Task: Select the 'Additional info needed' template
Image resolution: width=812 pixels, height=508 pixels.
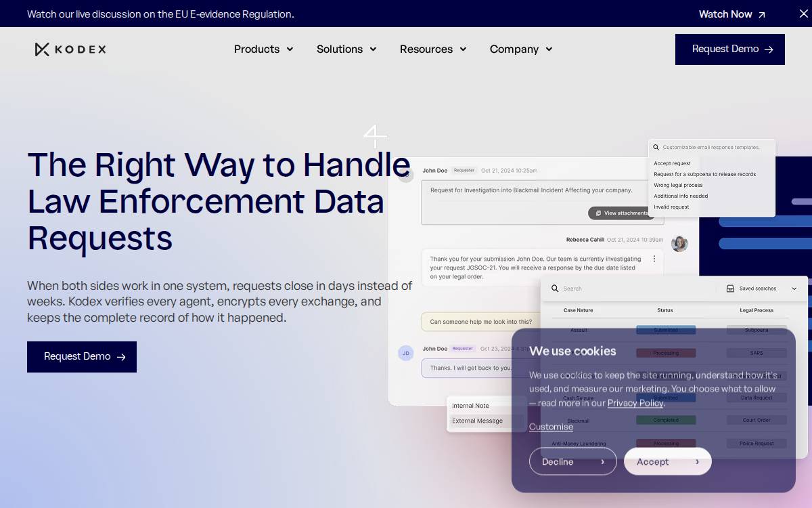Action: click(x=681, y=196)
